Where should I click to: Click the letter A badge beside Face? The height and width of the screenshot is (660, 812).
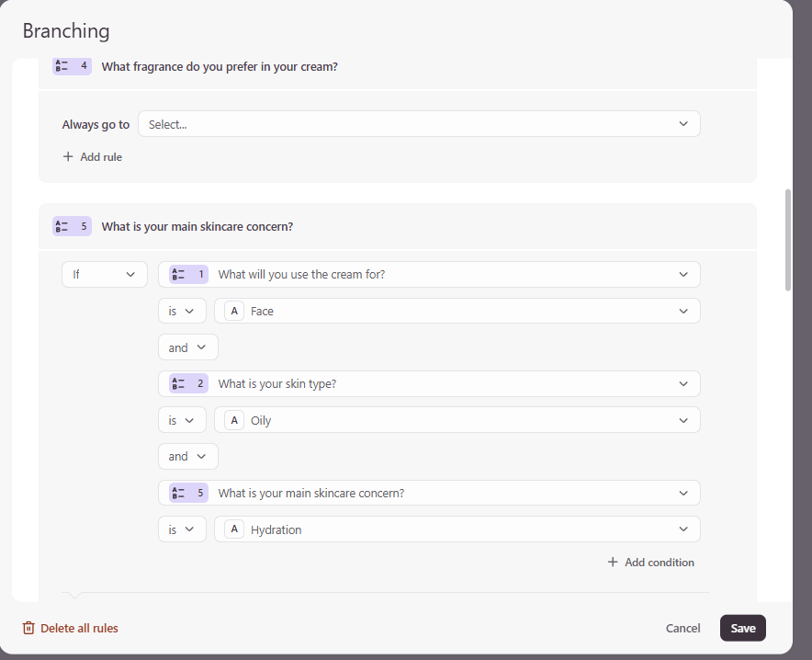point(234,312)
